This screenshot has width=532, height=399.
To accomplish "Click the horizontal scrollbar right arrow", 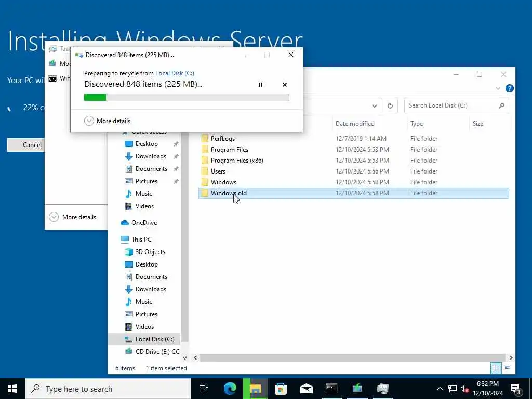I will [x=511, y=357].
